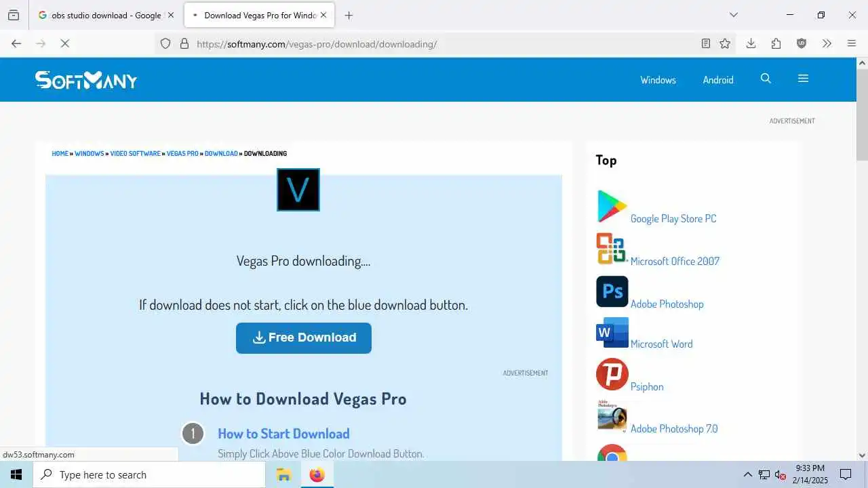Click the Adobe Photoshop 7.0 thumbnail

pyautogui.click(x=612, y=416)
